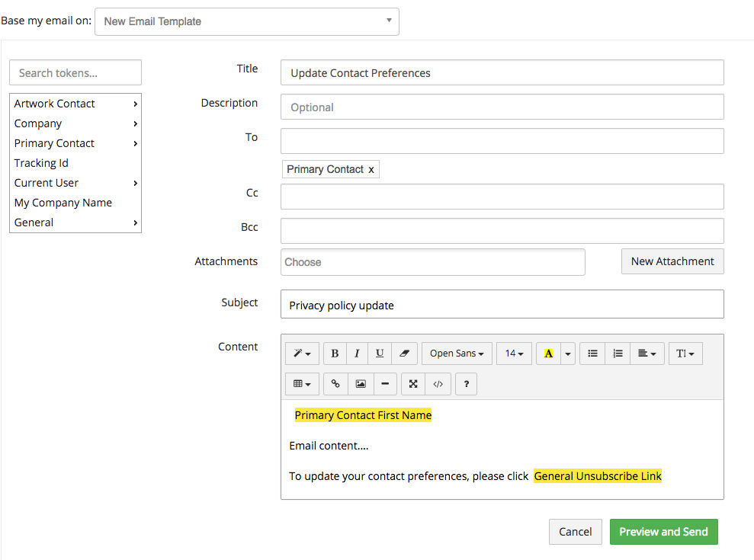This screenshot has height=560, width=754.
Task: Open the font size 14 dropdown
Action: (514, 354)
